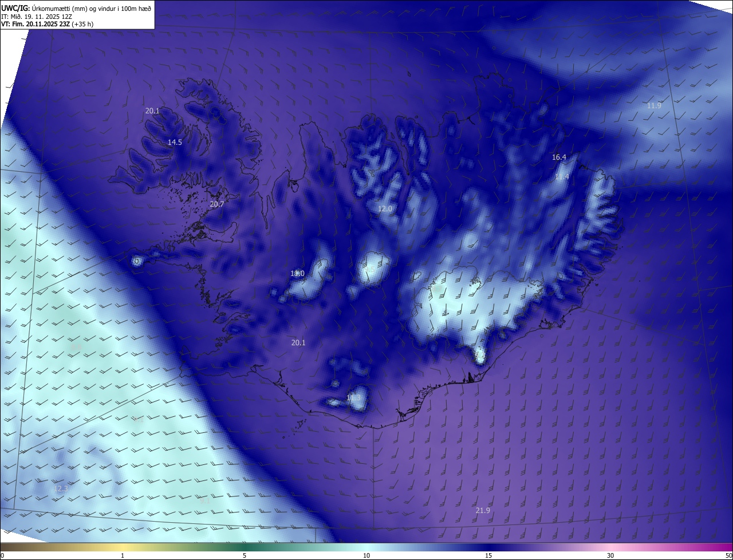
Task: Click the 20.7 map value
Action: tap(217, 204)
